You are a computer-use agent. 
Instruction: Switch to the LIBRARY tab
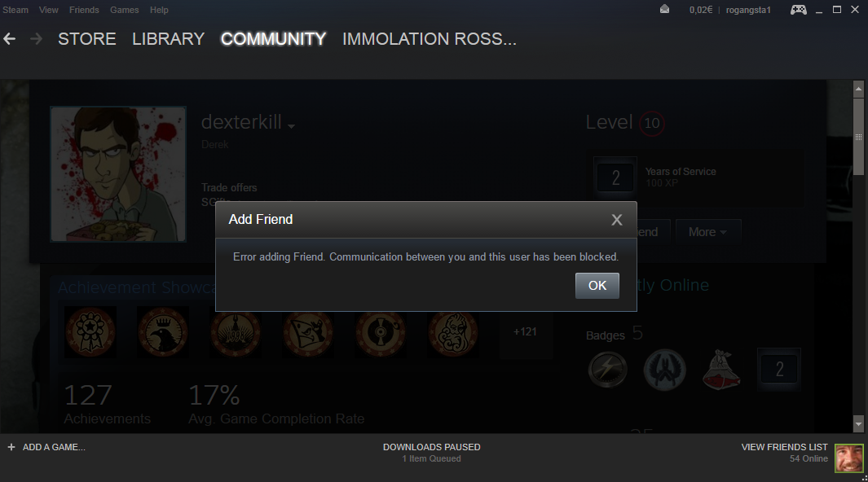(x=168, y=39)
